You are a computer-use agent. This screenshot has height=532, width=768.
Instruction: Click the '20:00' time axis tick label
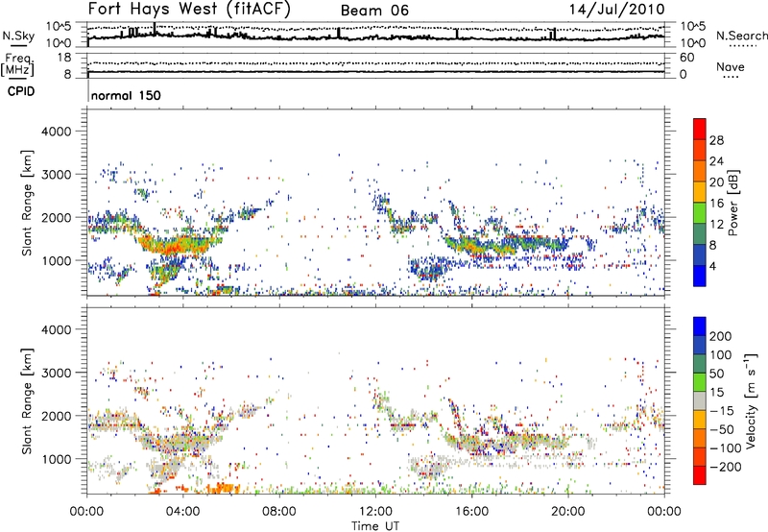568,512
